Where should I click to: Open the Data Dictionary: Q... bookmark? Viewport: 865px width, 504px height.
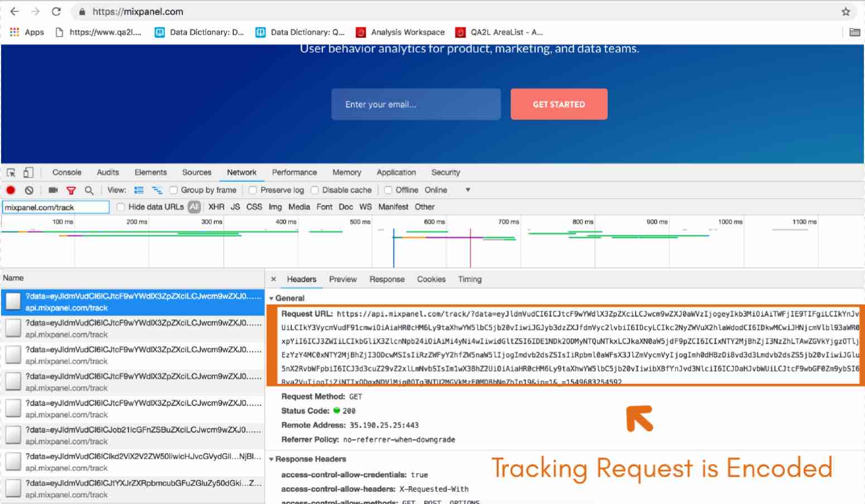click(300, 32)
